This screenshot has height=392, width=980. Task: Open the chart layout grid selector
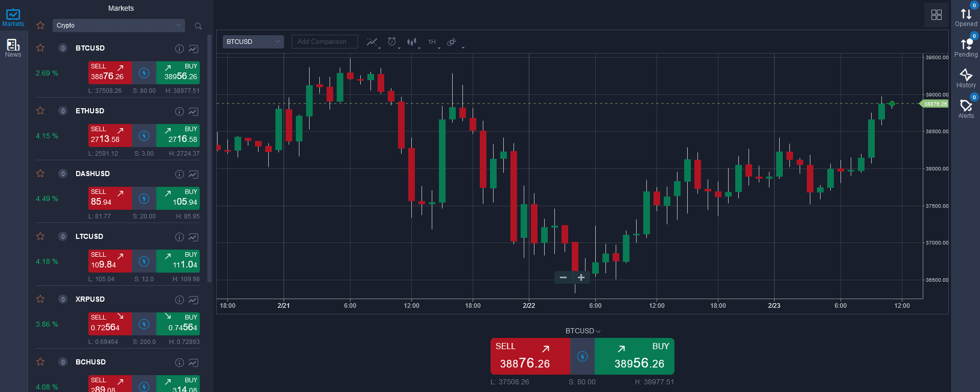[x=936, y=15]
